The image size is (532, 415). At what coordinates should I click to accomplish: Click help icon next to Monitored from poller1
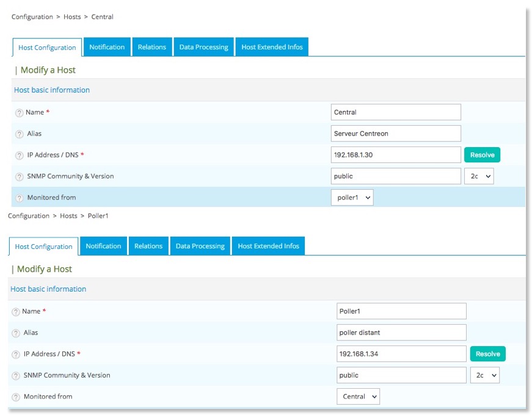click(19, 198)
